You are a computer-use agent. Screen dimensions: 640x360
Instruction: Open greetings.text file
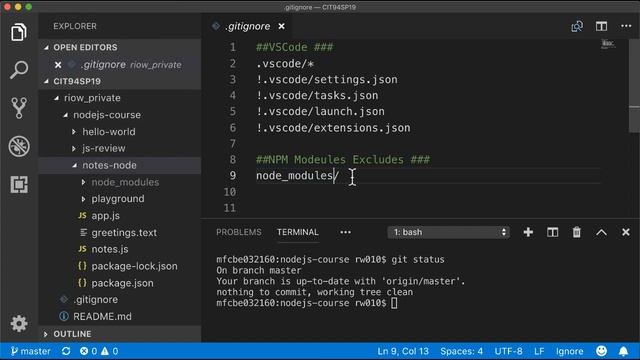click(x=124, y=233)
